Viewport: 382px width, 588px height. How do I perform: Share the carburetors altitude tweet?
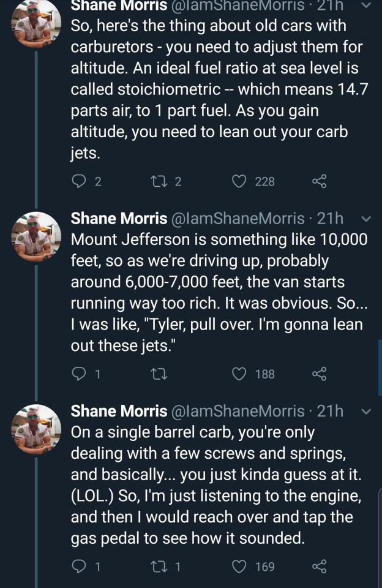click(x=320, y=181)
